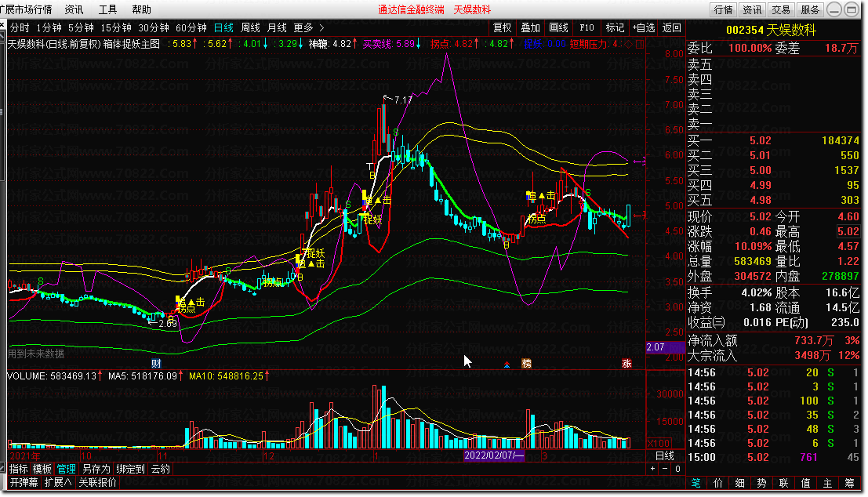Open 行情 top-right button
868x497 pixels.
(x=723, y=9)
